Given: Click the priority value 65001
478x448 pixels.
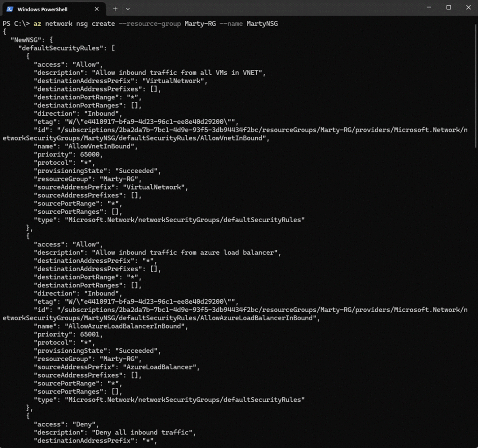Looking at the screenshot, I should 86,334.
